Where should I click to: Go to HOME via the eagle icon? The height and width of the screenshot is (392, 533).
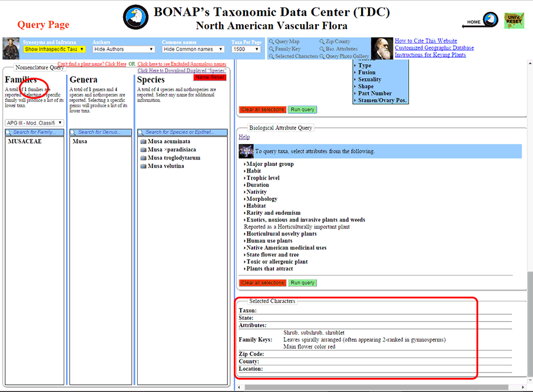(491, 19)
